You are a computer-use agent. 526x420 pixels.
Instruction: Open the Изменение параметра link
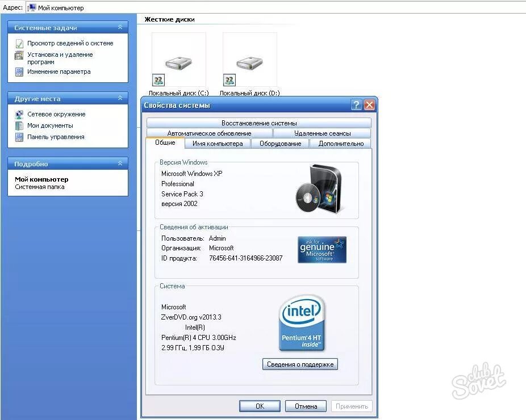[59, 72]
